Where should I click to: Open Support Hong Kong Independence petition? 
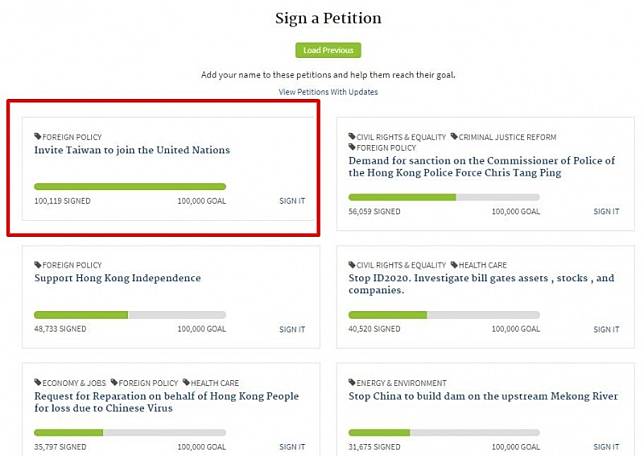(x=117, y=278)
